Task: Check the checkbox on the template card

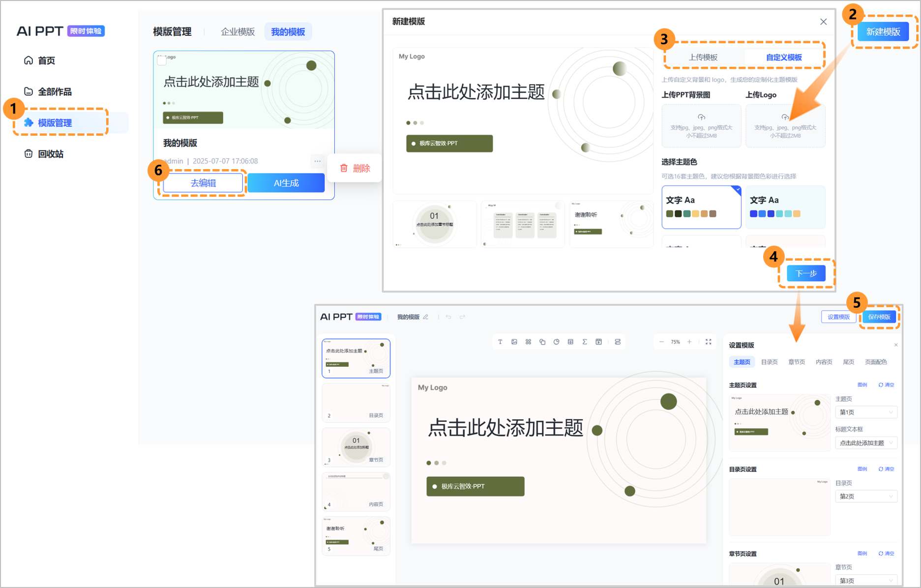Action: pos(161,59)
